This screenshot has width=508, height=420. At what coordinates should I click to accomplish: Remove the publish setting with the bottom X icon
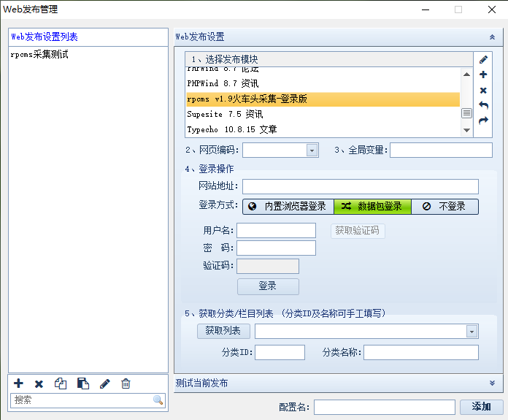click(x=39, y=384)
